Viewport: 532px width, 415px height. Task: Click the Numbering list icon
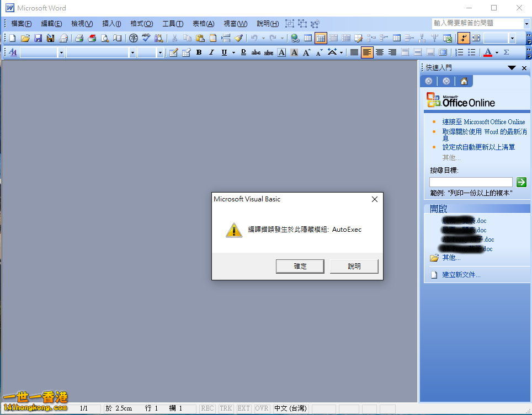[459, 52]
